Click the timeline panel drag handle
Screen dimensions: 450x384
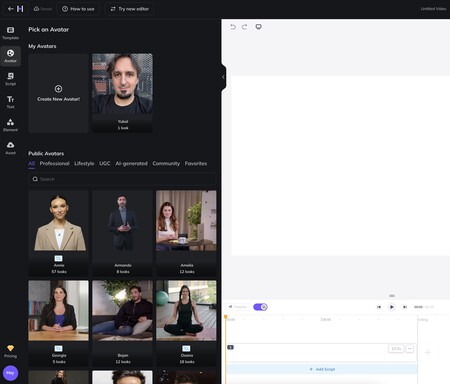coord(392,296)
